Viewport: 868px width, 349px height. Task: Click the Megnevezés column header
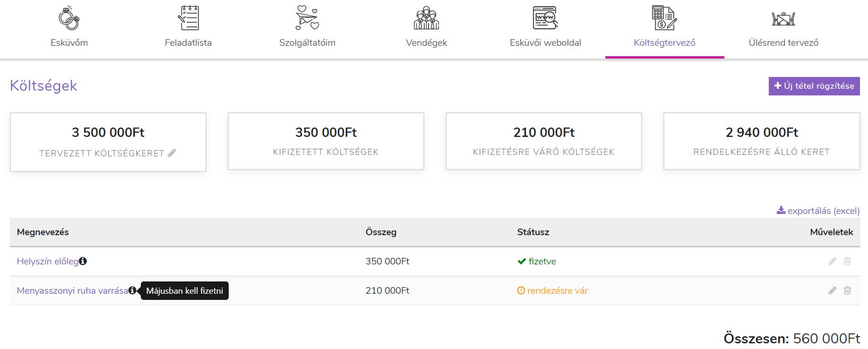click(x=43, y=232)
